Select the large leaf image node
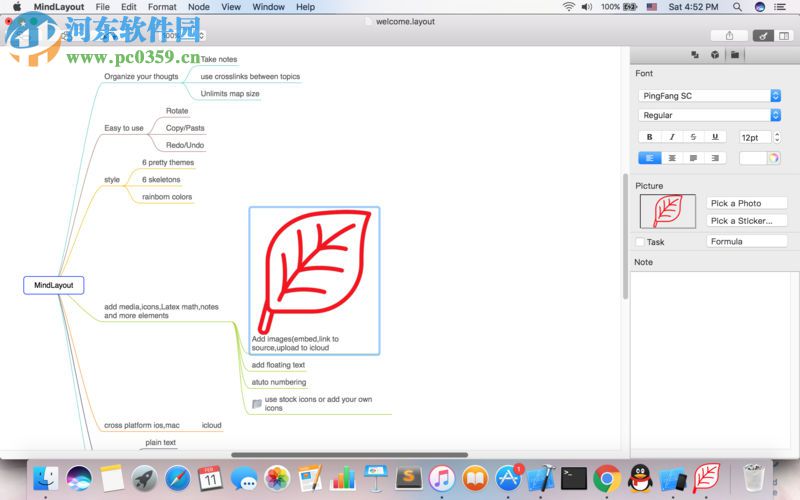The height and width of the screenshot is (500, 800). [314, 281]
